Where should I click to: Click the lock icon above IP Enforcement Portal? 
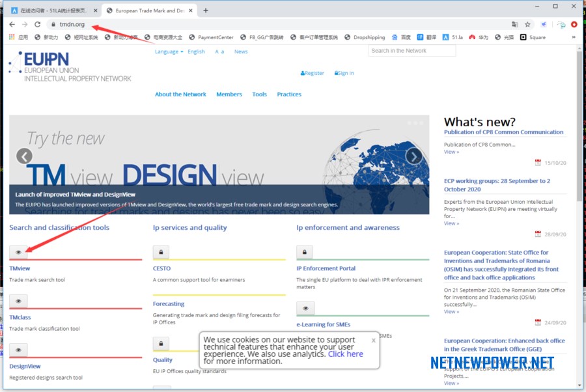[305, 252]
